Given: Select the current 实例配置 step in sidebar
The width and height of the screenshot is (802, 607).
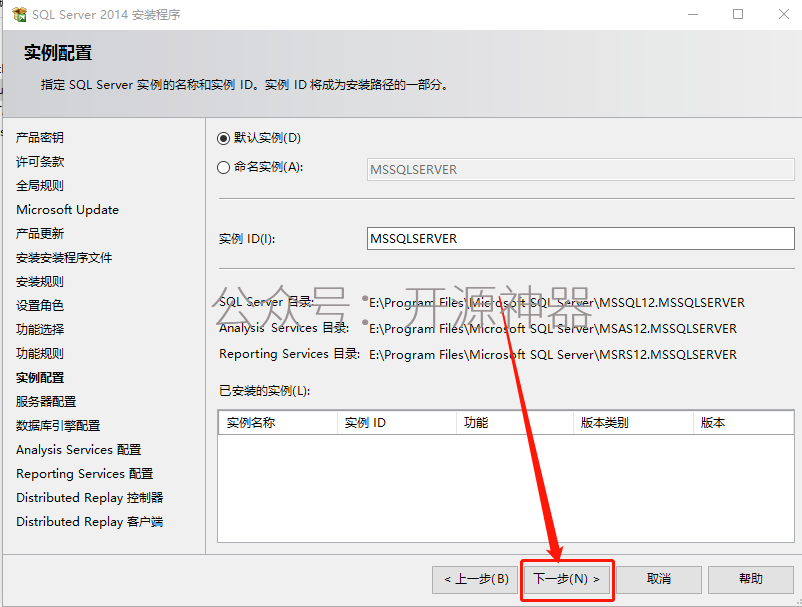Looking at the screenshot, I should [40, 378].
